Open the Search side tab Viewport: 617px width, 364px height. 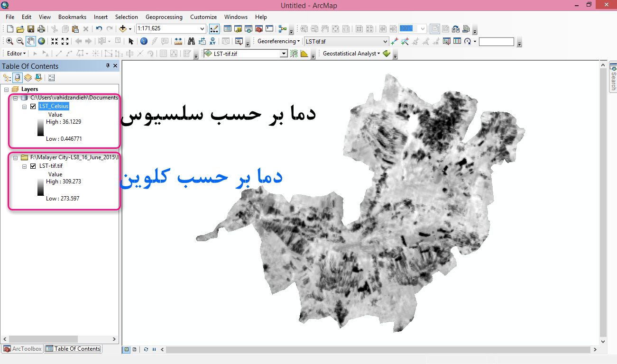click(x=613, y=78)
